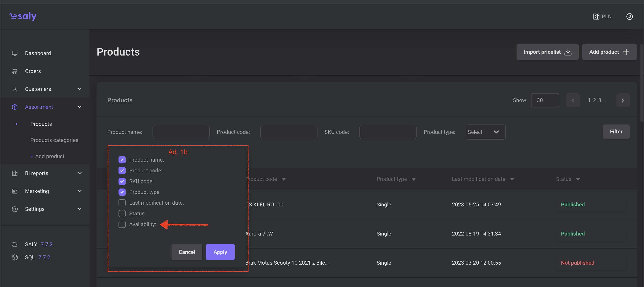The height and width of the screenshot is (287, 644).
Task: Click the saly logo
Action: 23,17
